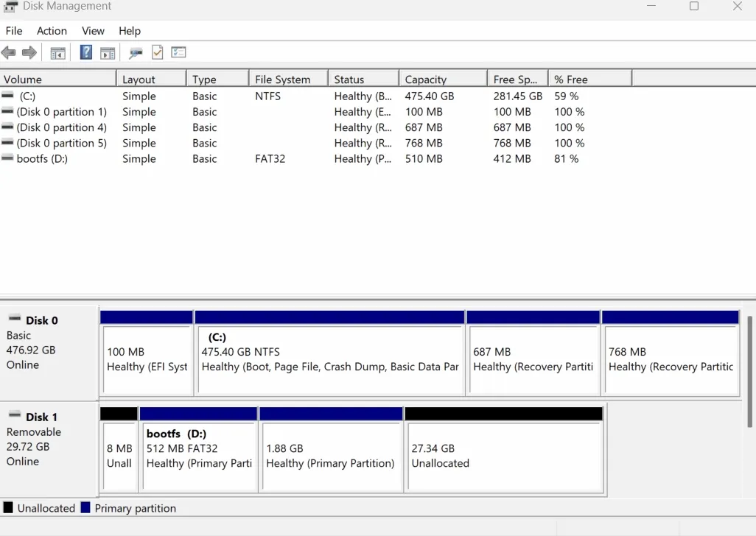Click the FAT32 file system cell
Image resolution: width=756 pixels, height=536 pixels.
[270, 158]
